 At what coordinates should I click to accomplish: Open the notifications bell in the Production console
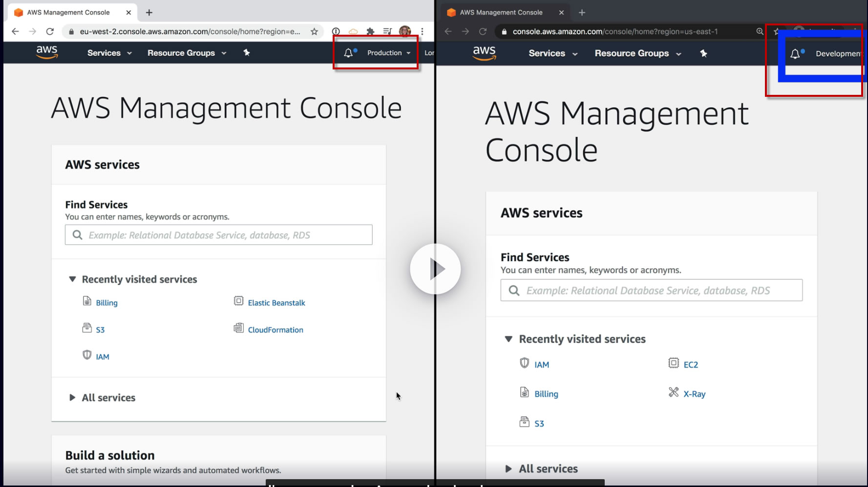[x=348, y=53]
